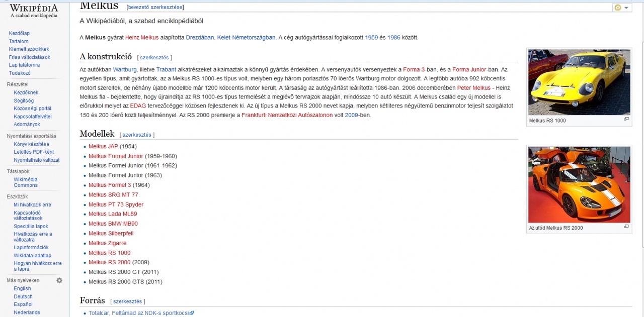This screenshot has height=317, width=644.
Task: Open language settings gear next to Más nyelveken
Action: [59, 280]
